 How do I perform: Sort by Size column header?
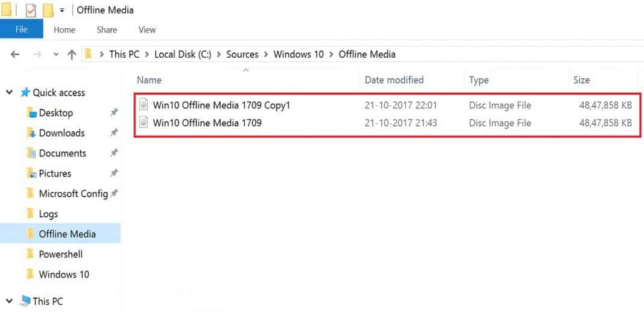(x=581, y=80)
